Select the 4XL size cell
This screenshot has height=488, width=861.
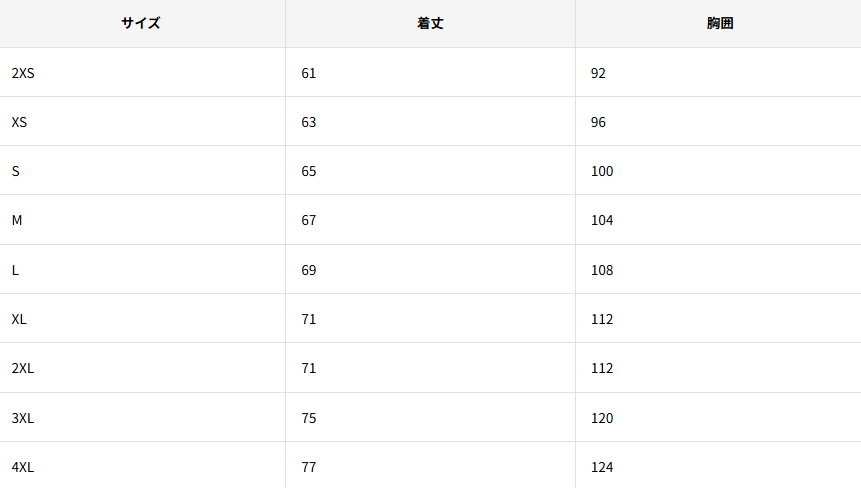tap(23, 467)
